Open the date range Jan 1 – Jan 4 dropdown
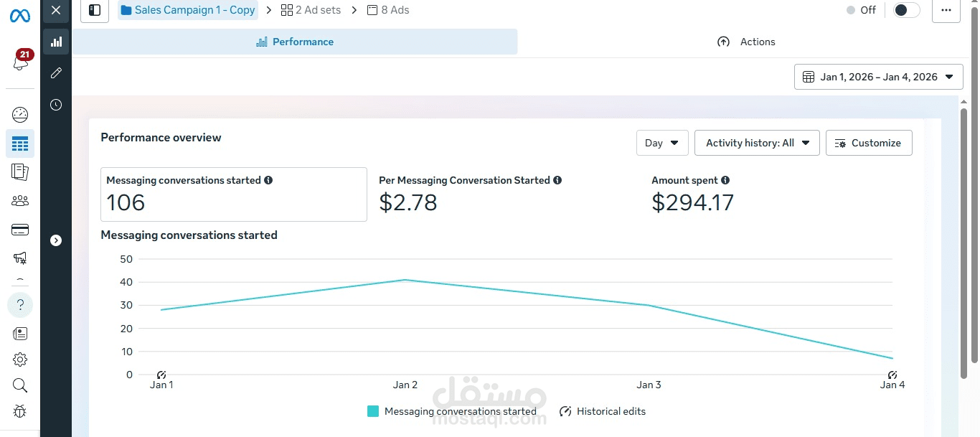Screen dimensions: 980x437 click(x=878, y=77)
